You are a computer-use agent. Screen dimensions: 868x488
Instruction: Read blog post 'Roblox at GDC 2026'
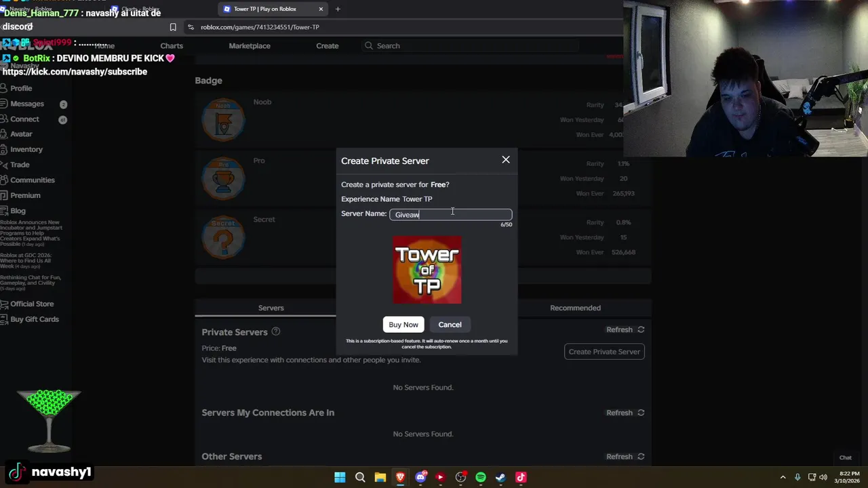tap(26, 261)
